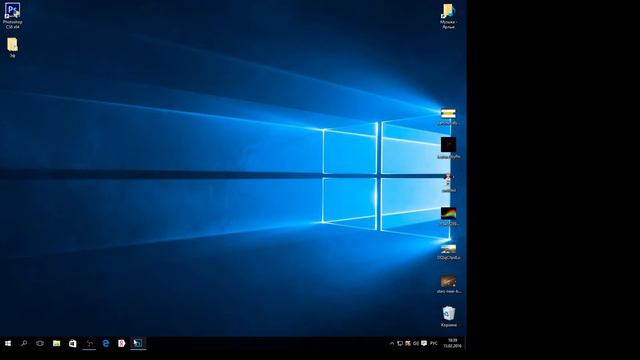This screenshot has height=360, width=640.
Task: Open the network icon in the system tray
Action: 400,344
